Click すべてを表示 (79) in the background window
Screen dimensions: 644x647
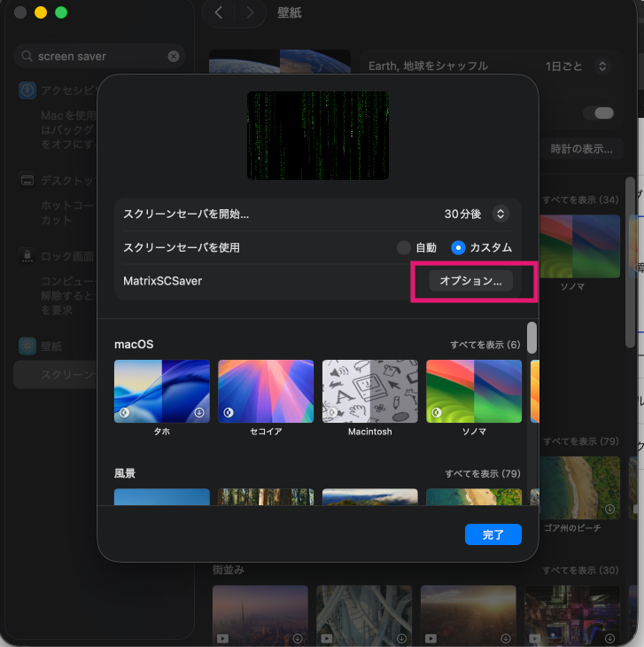coord(580,441)
